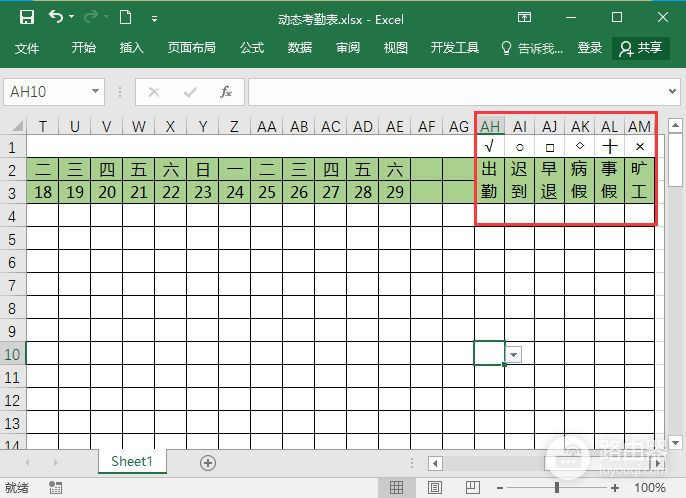Viewport: 686px width, 498px height.
Task: Add a new sheet with plus icon
Action: click(208, 463)
